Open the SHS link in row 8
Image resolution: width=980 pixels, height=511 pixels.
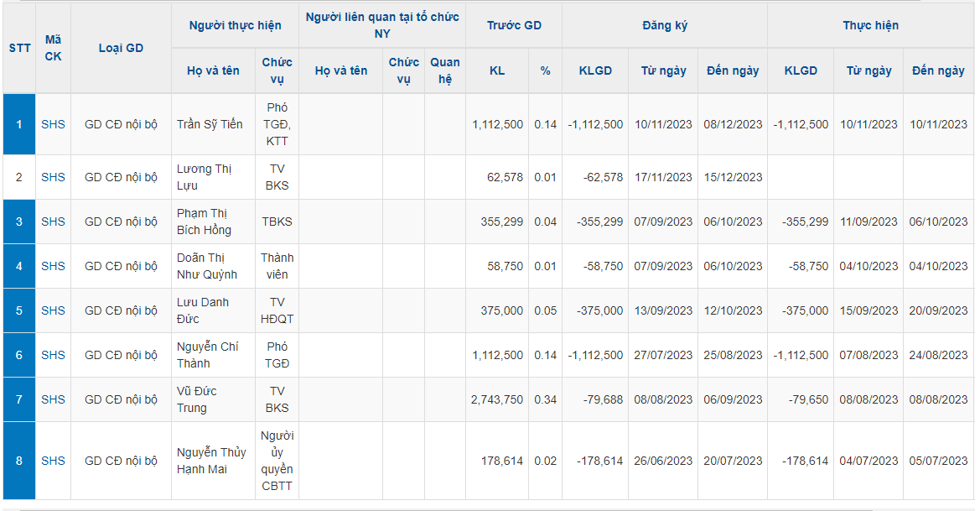coord(53,461)
